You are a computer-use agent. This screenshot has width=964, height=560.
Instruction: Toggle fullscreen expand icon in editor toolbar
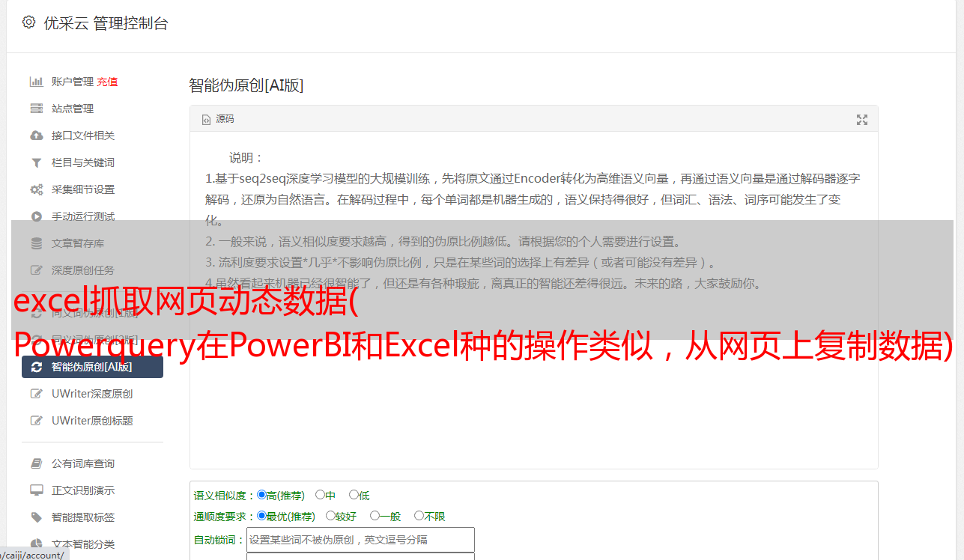(x=862, y=120)
